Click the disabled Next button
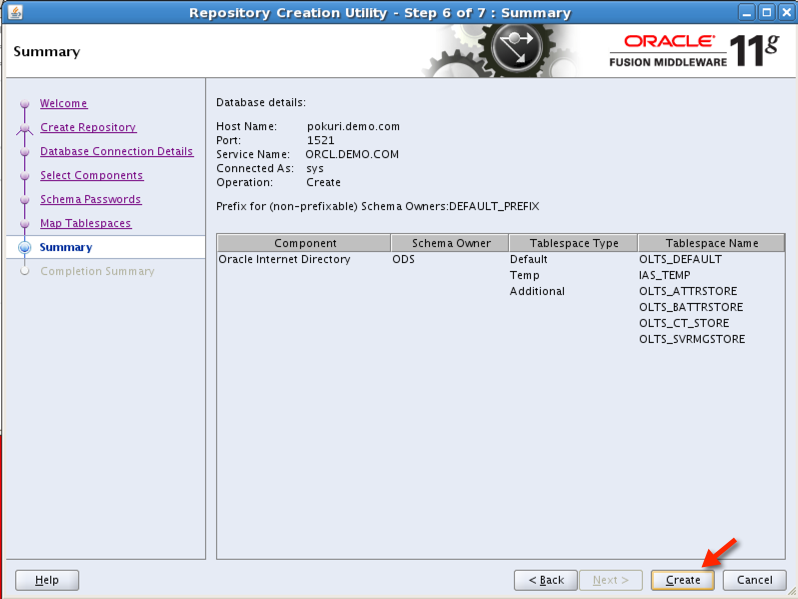 (611, 580)
